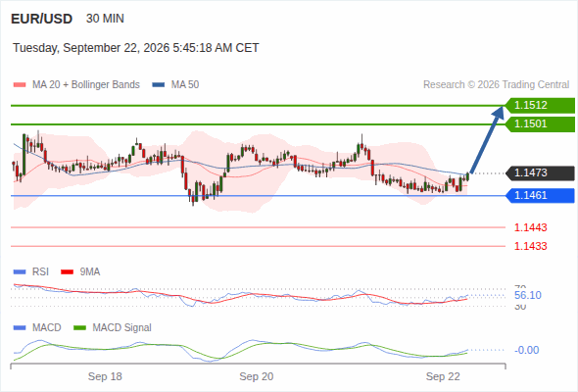The height and width of the screenshot is (392, 578).
Task: Click the MA 50 legend label
Action: (185, 85)
